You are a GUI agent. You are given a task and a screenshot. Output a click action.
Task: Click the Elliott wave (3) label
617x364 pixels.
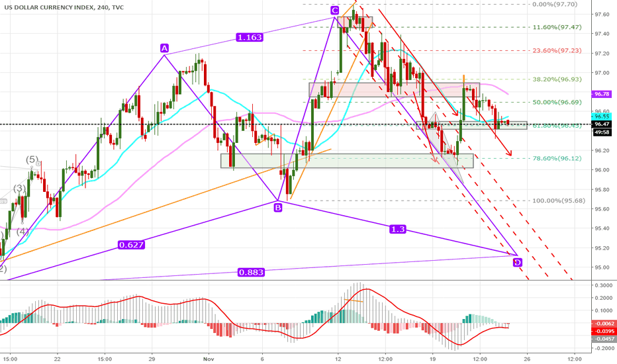20,189
